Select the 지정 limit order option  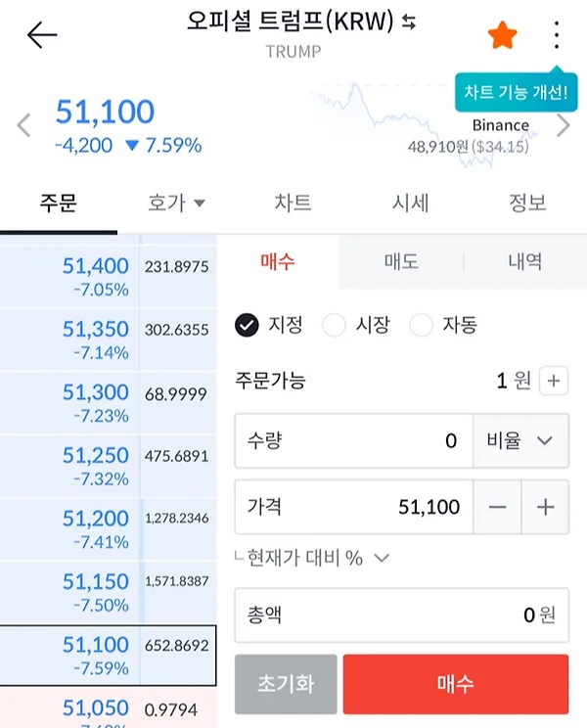(x=269, y=325)
